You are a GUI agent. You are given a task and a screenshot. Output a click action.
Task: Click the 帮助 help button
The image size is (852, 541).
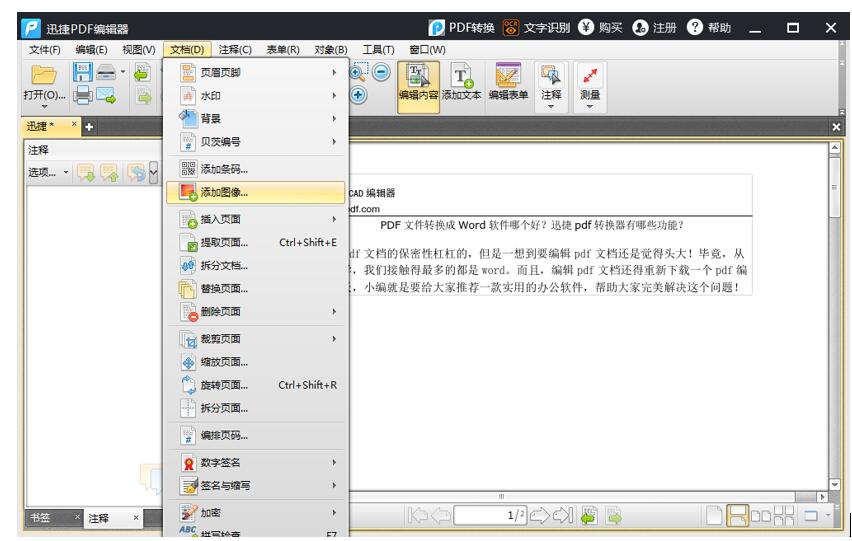pos(709,28)
